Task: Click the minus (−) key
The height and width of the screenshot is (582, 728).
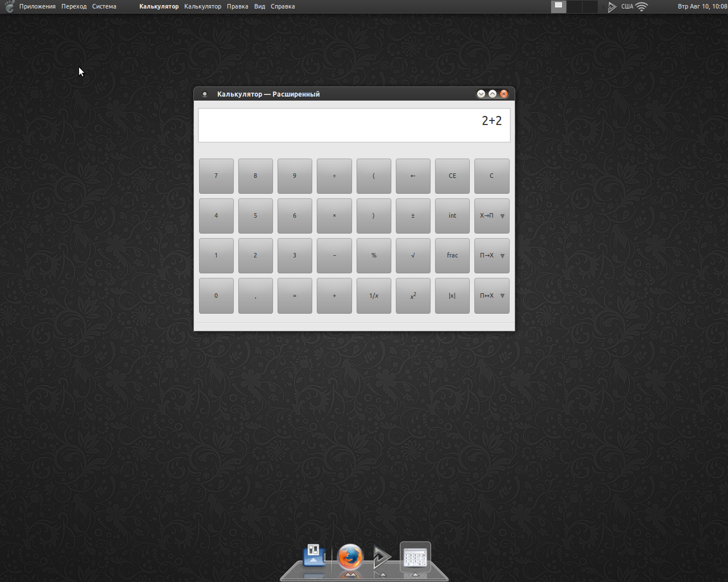Action: (x=334, y=256)
